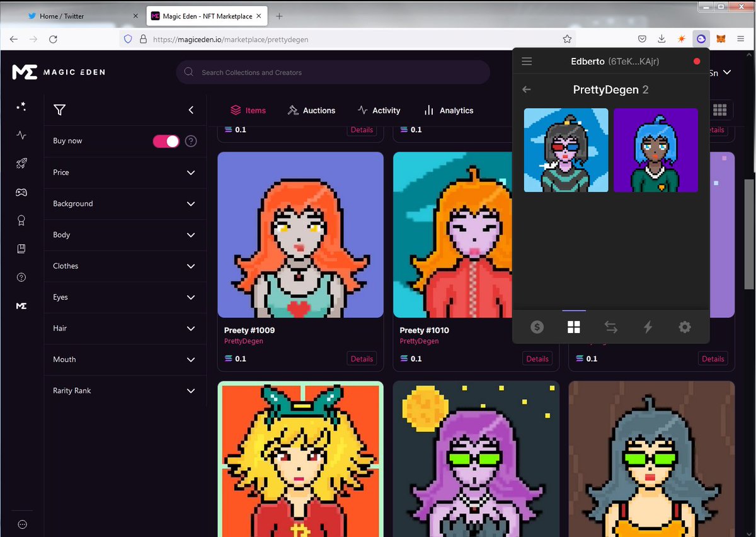This screenshot has width=756, height=537.
Task: Open the wallet settings gear
Action: [x=685, y=327]
